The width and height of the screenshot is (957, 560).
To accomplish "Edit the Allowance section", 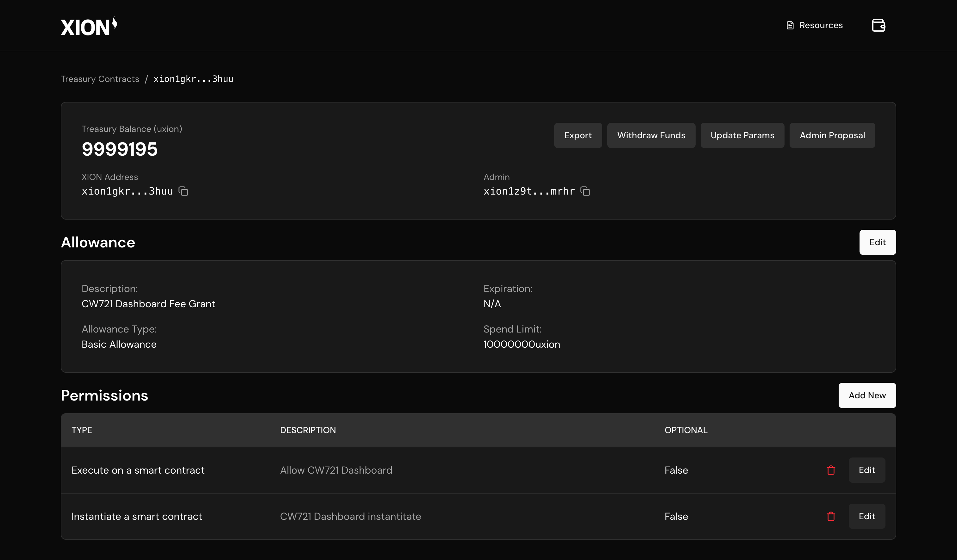I will pos(877,242).
